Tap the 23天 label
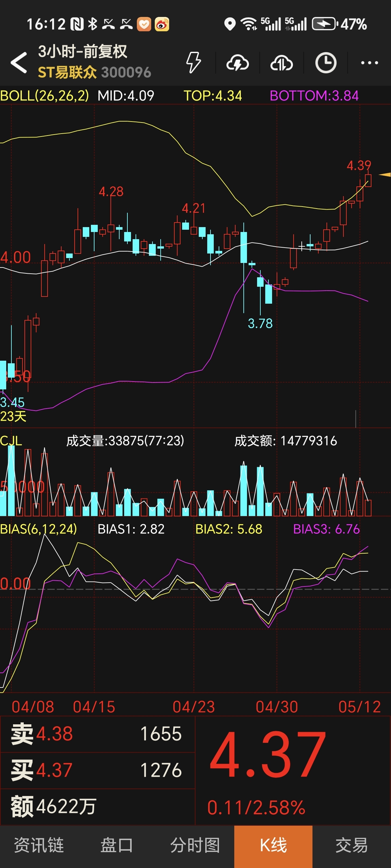 (x=13, y=416)
